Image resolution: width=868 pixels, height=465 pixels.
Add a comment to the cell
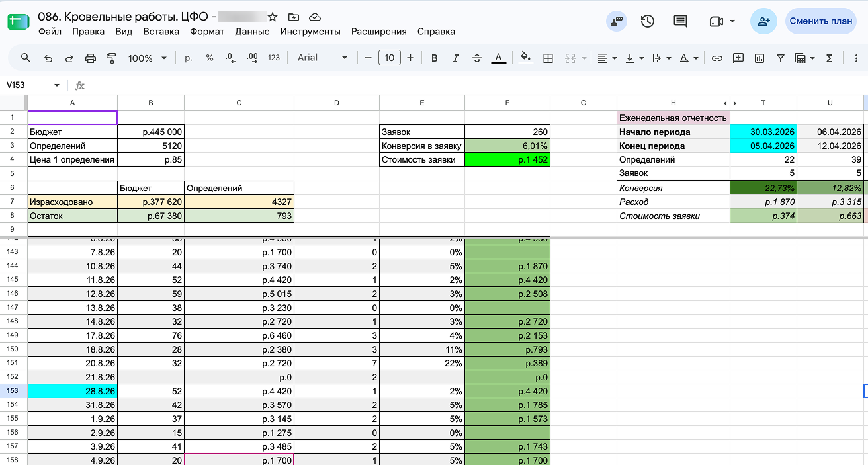738,58
